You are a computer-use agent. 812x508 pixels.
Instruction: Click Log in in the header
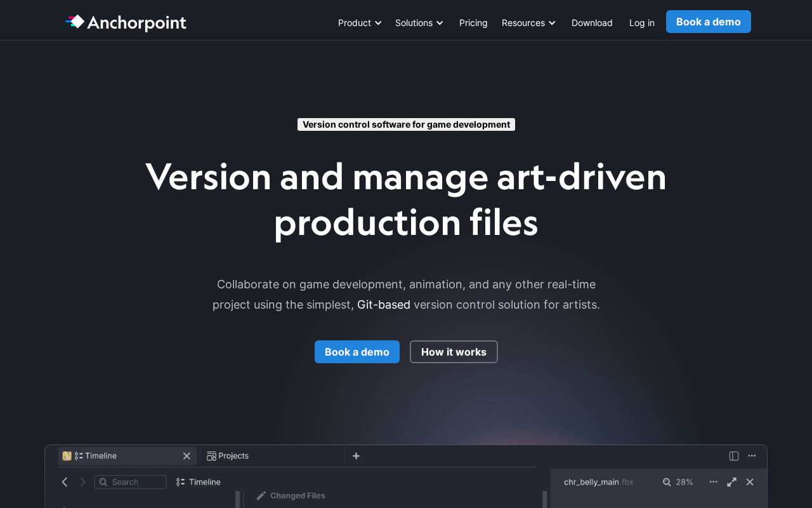coord(642,23)
